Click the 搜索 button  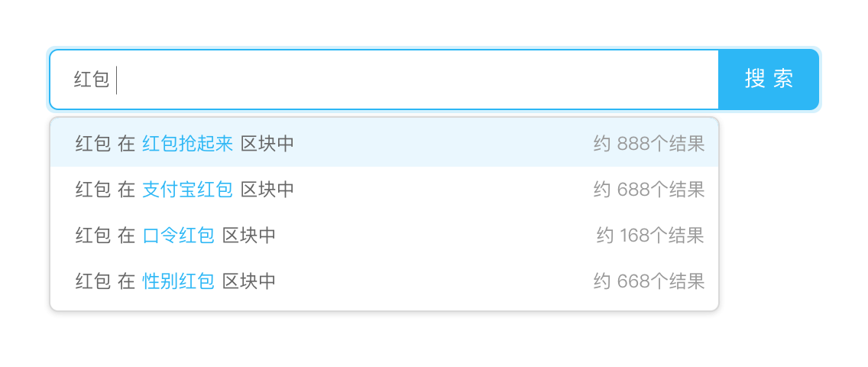click(769, 80)
